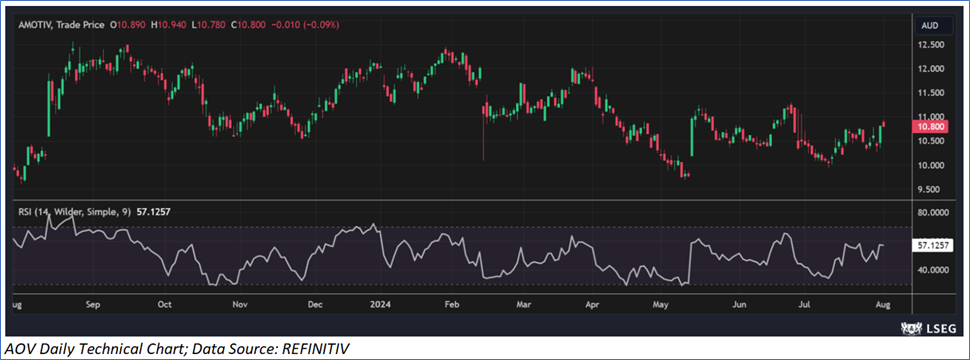Click the Dec label on time axis
The image size is (970, 360).
pyautogui.click(x=315, y=304)
